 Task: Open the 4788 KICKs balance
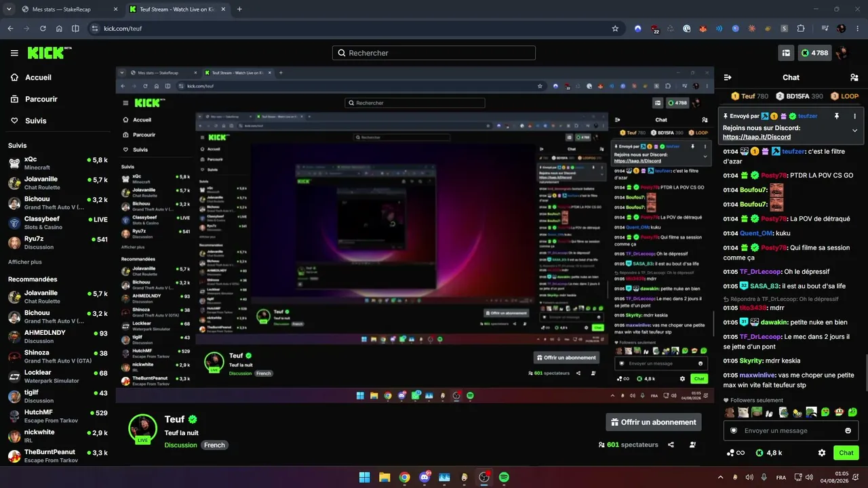814,53
